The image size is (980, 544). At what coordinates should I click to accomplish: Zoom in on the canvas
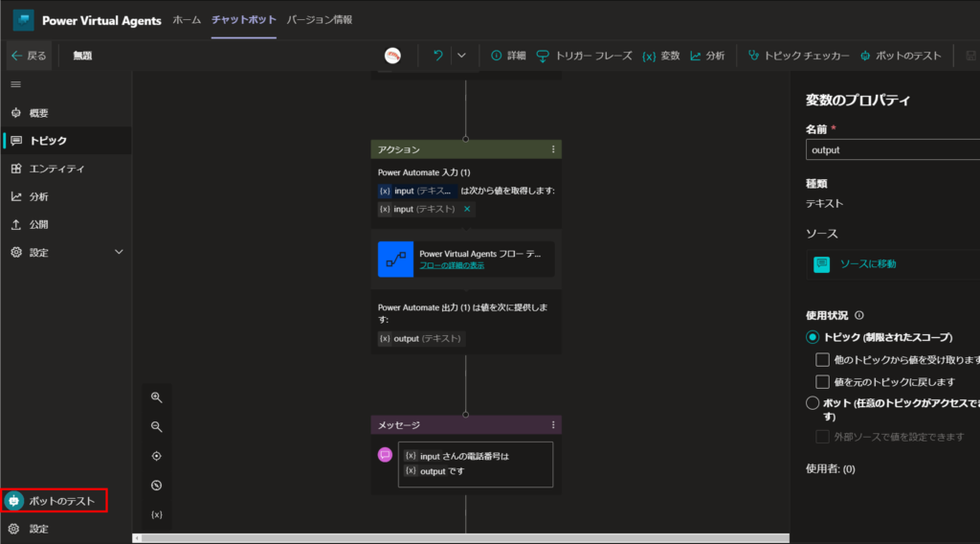click(x=156, y=397)
